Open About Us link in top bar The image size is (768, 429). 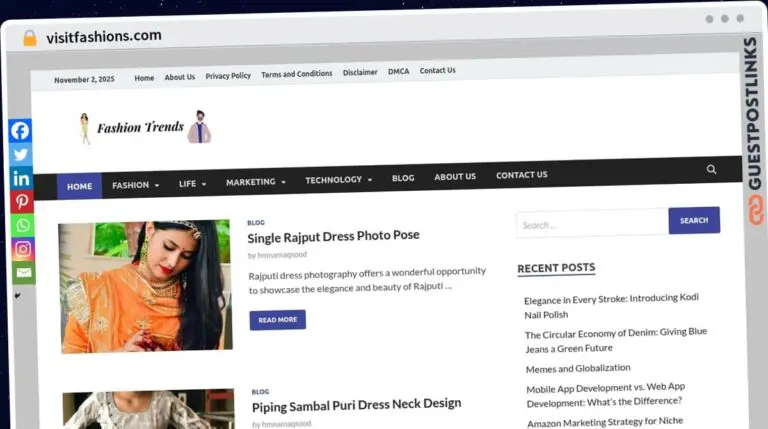tap(179, 77)
